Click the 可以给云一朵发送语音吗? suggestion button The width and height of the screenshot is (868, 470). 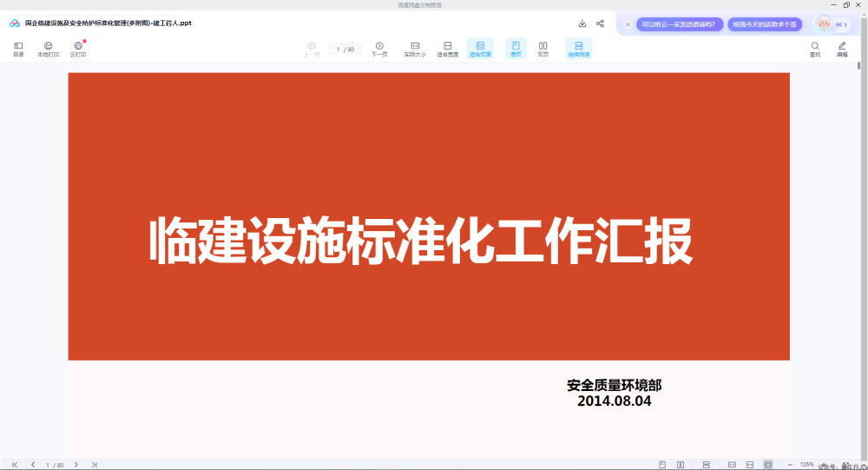coord(680,24)
